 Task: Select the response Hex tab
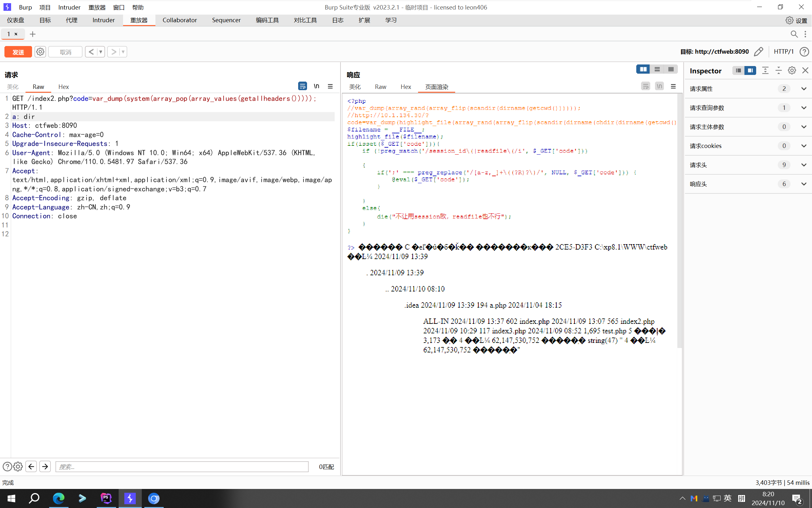(x=406, y=87)
